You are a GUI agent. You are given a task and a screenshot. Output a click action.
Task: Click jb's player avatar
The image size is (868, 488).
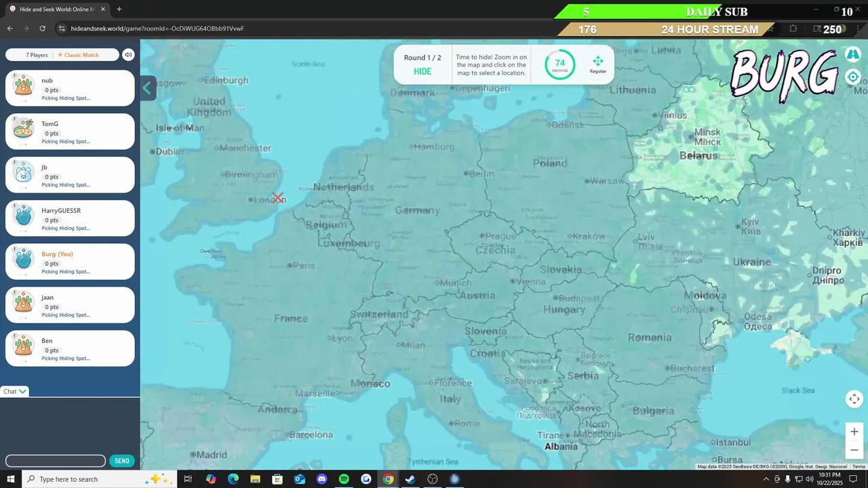tap(24, 172)
